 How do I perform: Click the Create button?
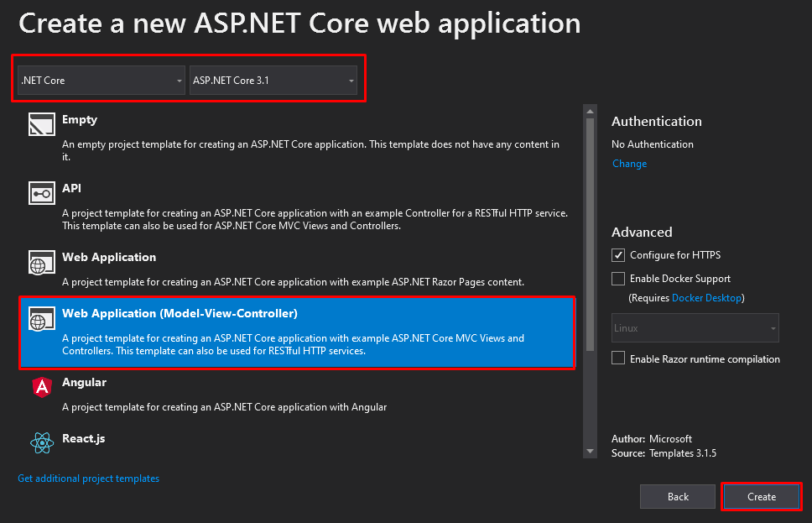[762, 497]
